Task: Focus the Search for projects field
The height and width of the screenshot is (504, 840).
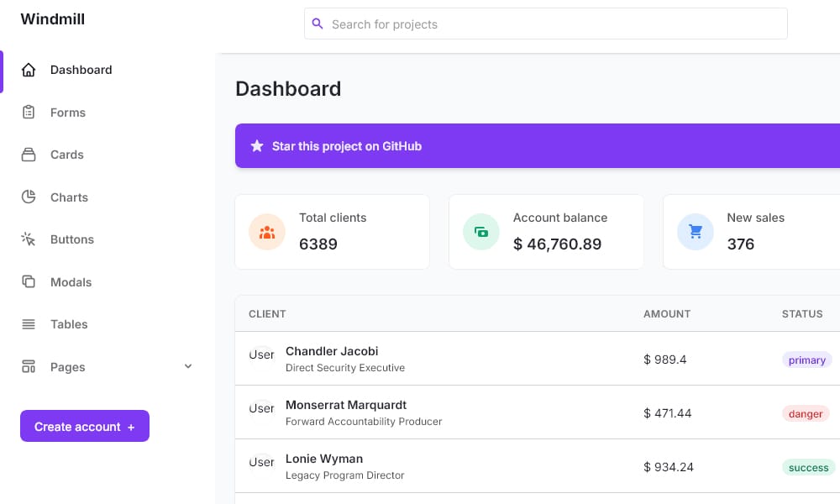Action: (545, 24)
